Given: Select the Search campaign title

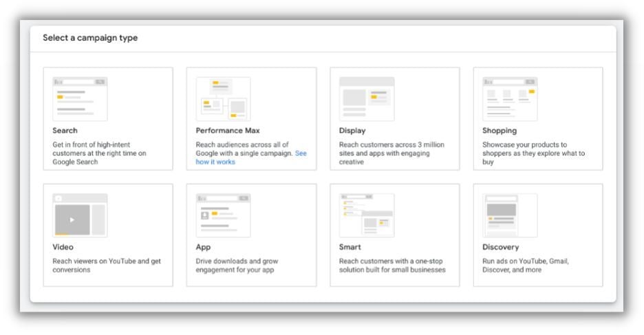Looking at the screenshot, I should (x=65, y=131).
